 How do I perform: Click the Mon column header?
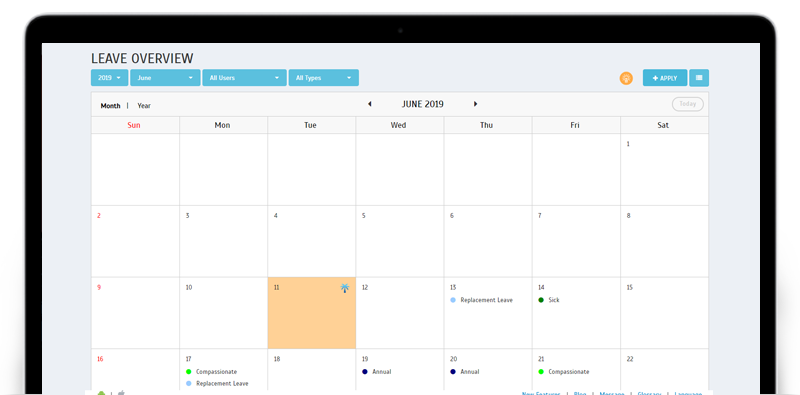coord(223,125)
